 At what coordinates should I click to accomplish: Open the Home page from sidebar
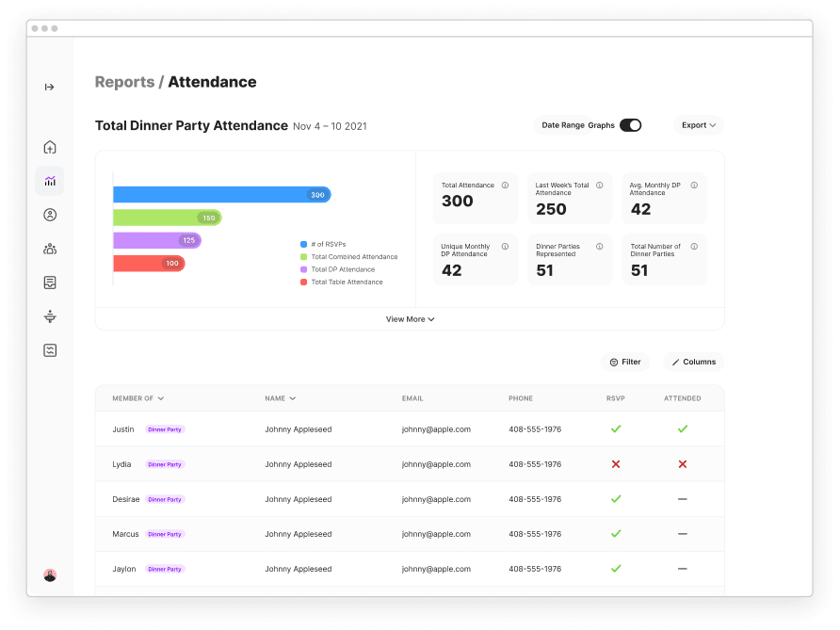tap(50, 147)
